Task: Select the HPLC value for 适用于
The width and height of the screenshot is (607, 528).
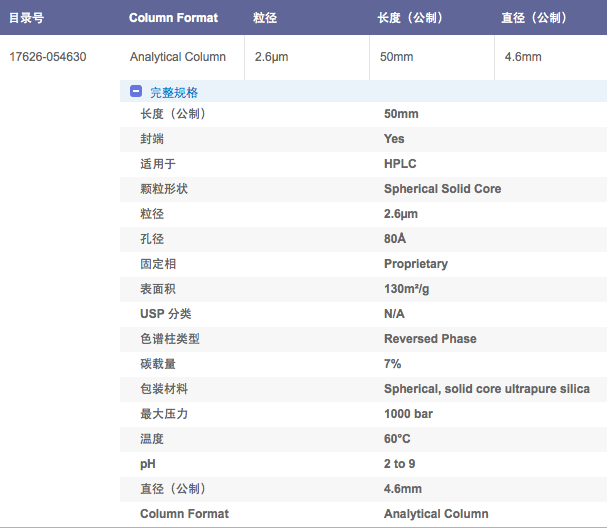Action: tap(400, 164)
